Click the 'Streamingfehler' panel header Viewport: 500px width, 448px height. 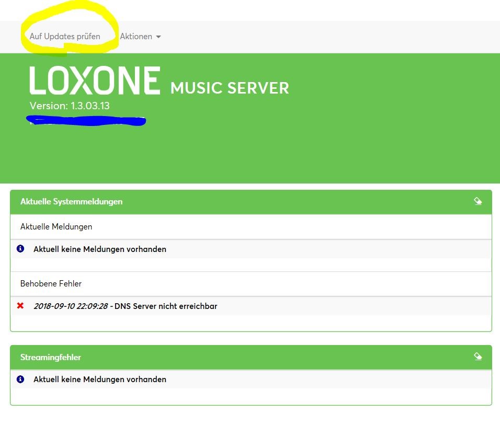point(251,357)
